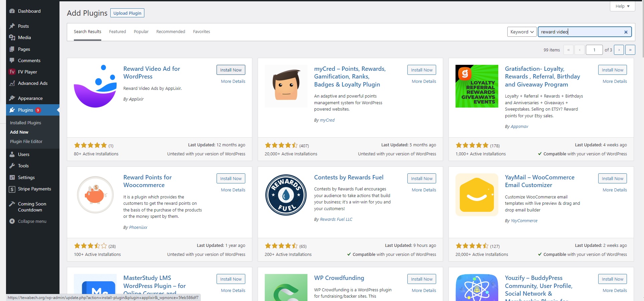Open Appsmav author link
This screenshot has width=644, height=301.
[519, 126]
